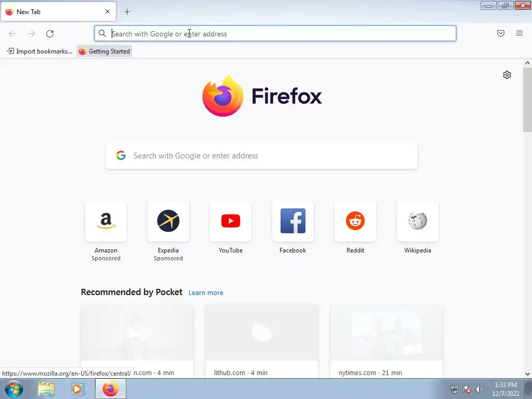Click the magnifier icon in address bar

pyautogui.click(x=102, y=33)
